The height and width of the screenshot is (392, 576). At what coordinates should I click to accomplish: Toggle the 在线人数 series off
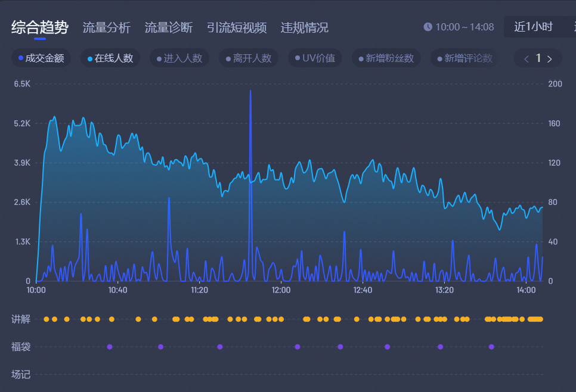pyautogui.click(x=110, y=58)
